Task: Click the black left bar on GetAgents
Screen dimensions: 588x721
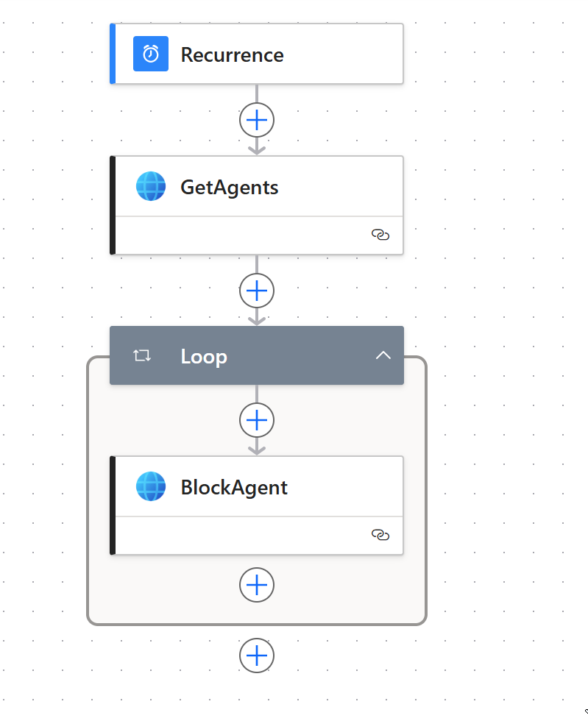Action: pyautogui.click(x=113, y=205)
